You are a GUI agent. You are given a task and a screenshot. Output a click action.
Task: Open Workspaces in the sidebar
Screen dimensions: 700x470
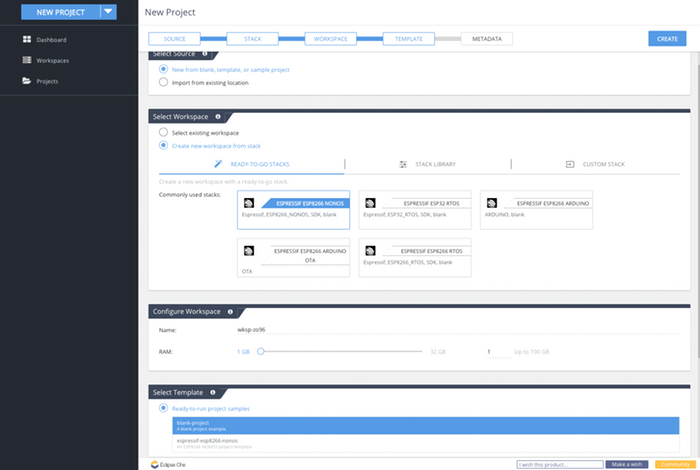(x=53, y=60)
